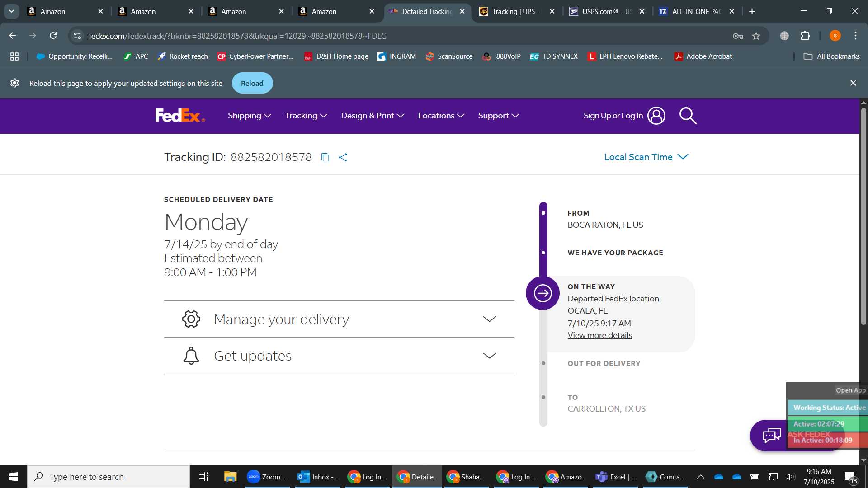Open the Ask FedEx chat bubble
Viewport: 868px width, 488px height.
[x=772, y=436]
